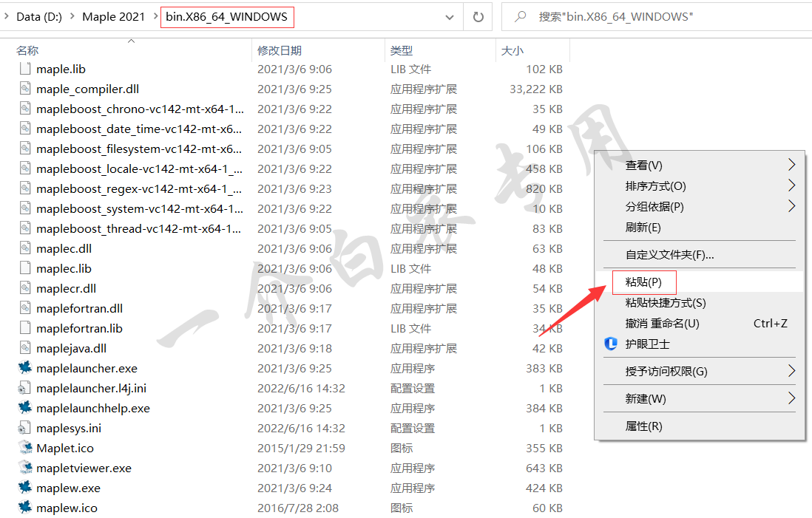This screenshot has height=518, width=812.
Task: Sort by the 大小 column header
Action: click(532, 50)
